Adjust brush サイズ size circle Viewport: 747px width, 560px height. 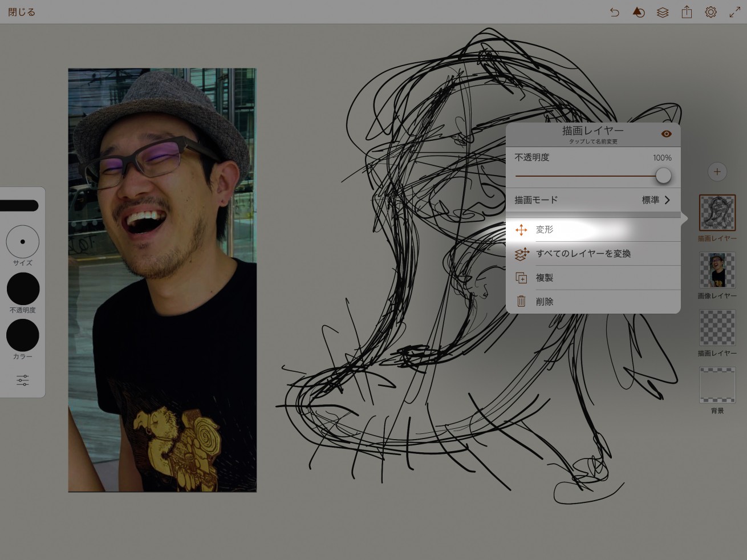click(x=22, y=242)
